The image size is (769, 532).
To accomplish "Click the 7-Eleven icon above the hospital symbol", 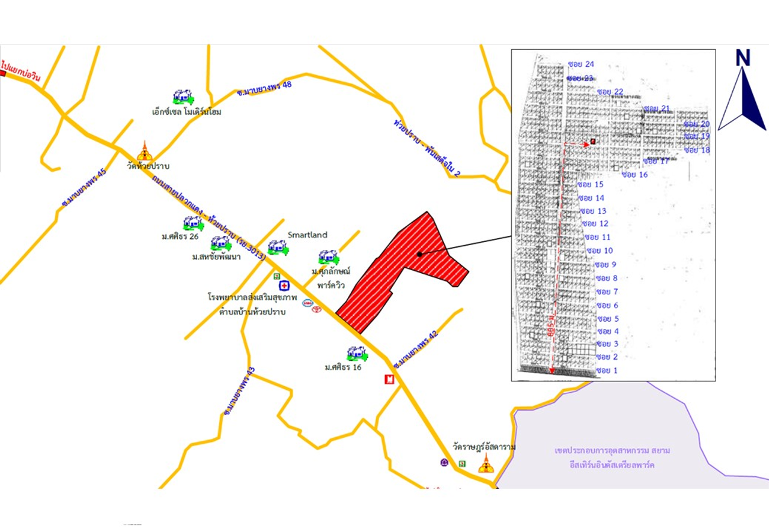I will pyautogui.click(x=276, y=276).
